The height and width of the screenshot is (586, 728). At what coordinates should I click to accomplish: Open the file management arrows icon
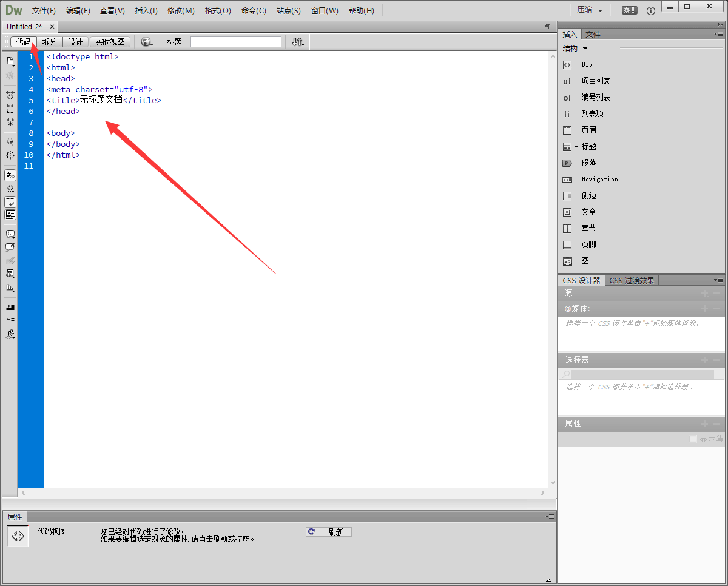point(298,42)
